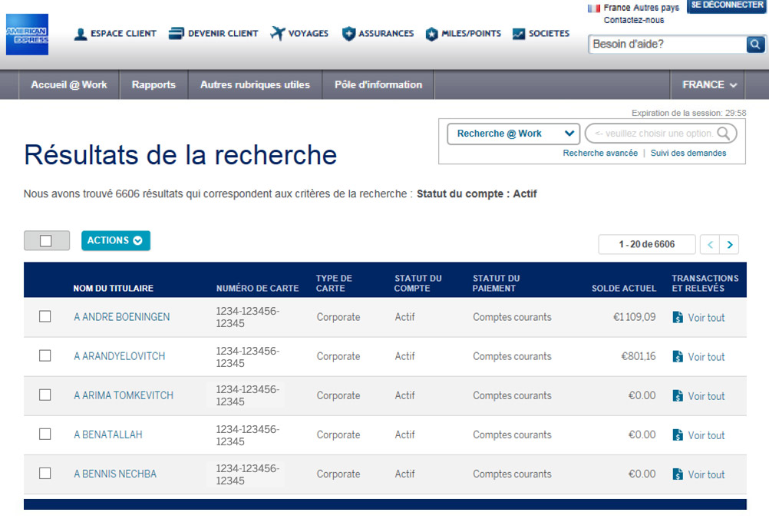Open the Pôle d'information tab
Viewport: 769px width, 532px height.
[x=378, y=84]
